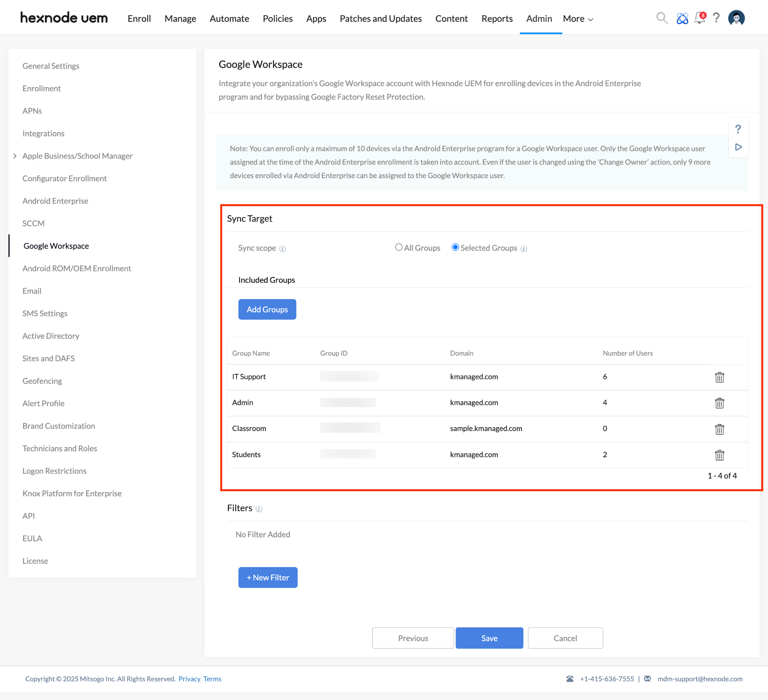Click the blue Hexnode assistant icon
Screen dimensions: 768x700
pos(682,18)
